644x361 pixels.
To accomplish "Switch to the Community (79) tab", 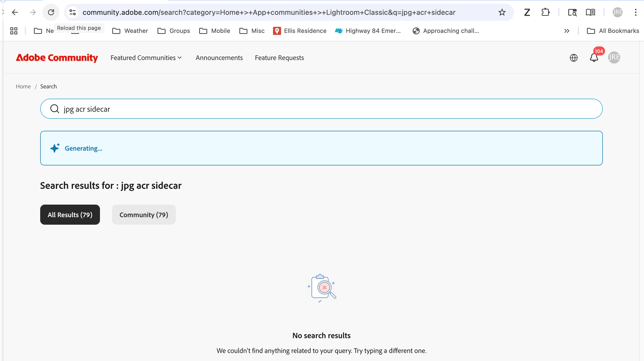I will pyautogui.click(x=144, y=215).
